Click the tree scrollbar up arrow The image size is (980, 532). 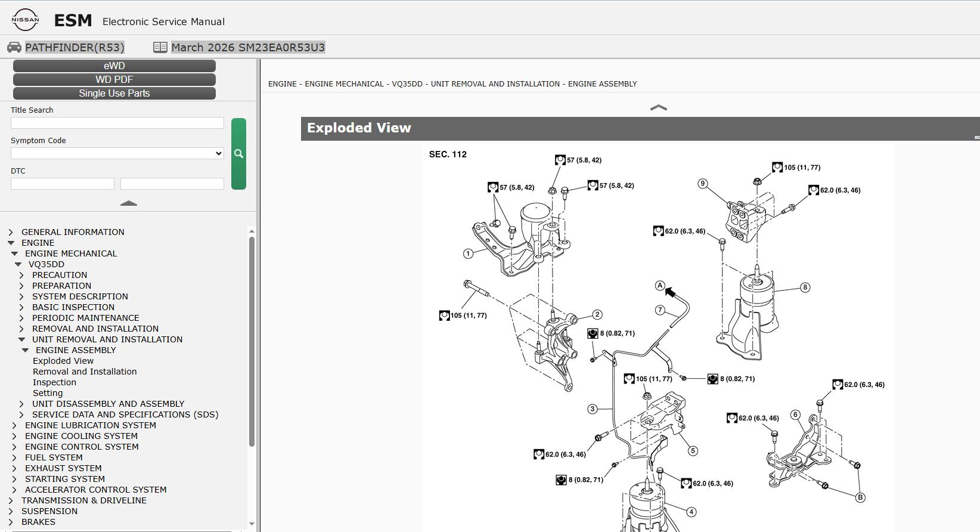tap(252, 231)
